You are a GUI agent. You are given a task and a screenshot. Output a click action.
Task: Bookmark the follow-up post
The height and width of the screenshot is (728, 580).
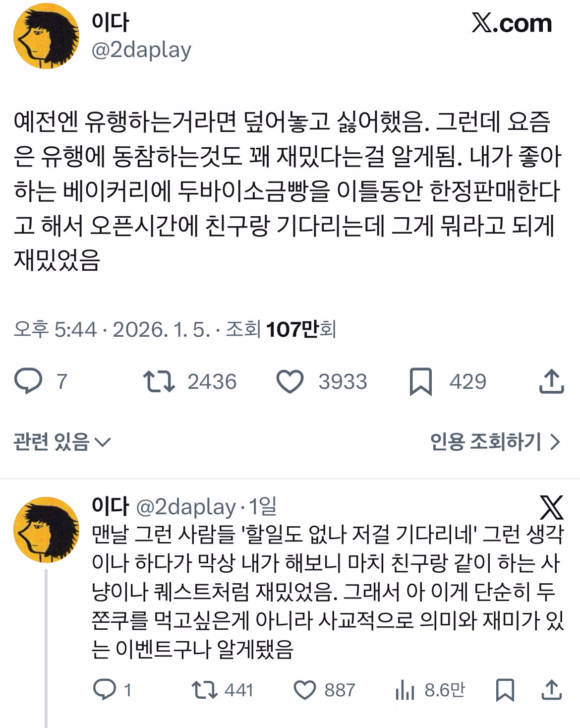point(505,690)
